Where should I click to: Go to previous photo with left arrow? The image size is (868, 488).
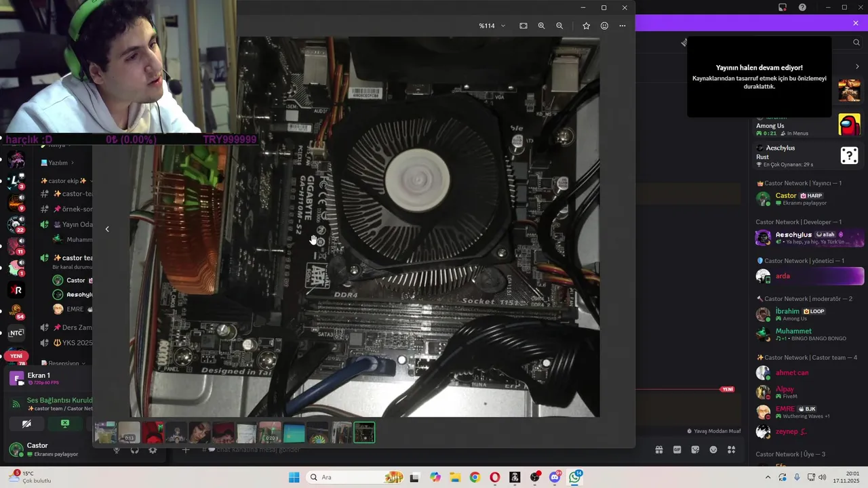click(107, 229)
